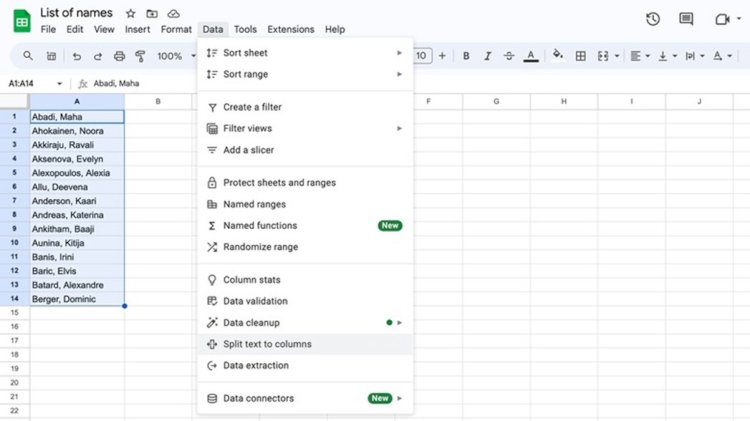The image size is (750, 421).
Task: Open the Format menu
Action: 176,29
